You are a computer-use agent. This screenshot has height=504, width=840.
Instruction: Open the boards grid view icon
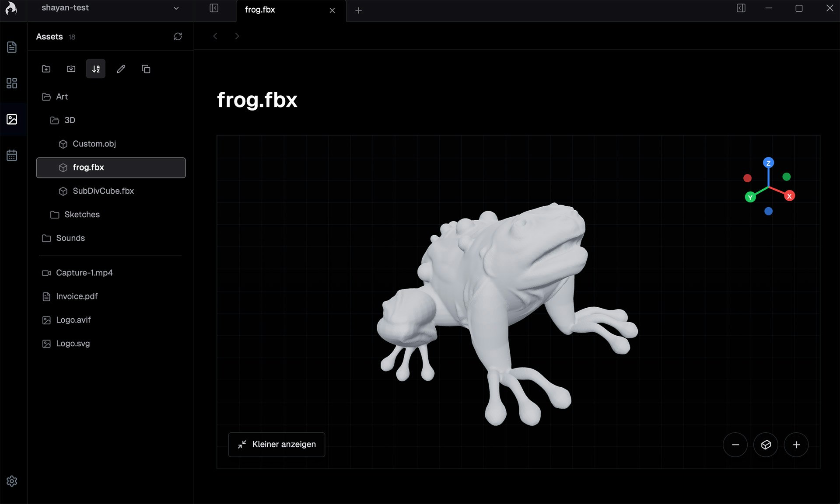12,83
